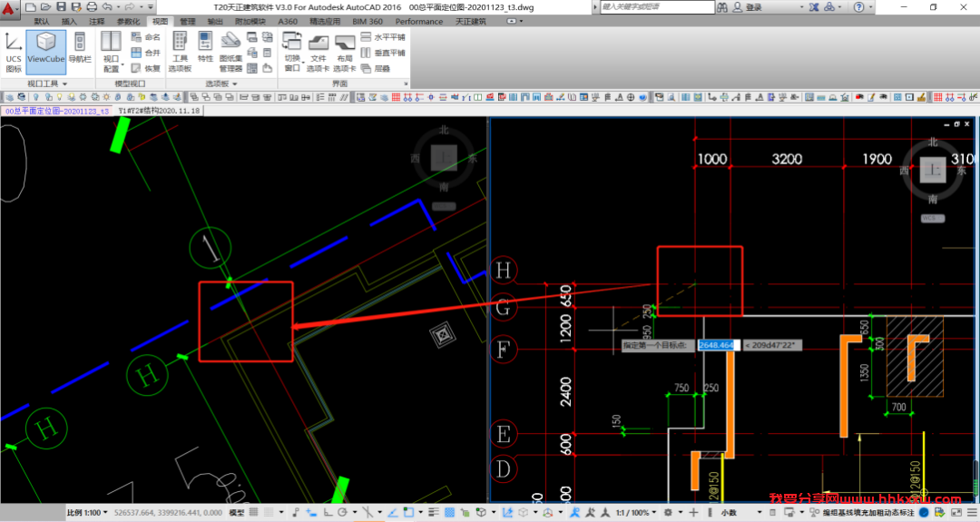The height and width of the screenshot is (522, 980).
Task: Click the coordinates readout 526537.664, 3399216.441, 0.000
Action: (168, 513)
